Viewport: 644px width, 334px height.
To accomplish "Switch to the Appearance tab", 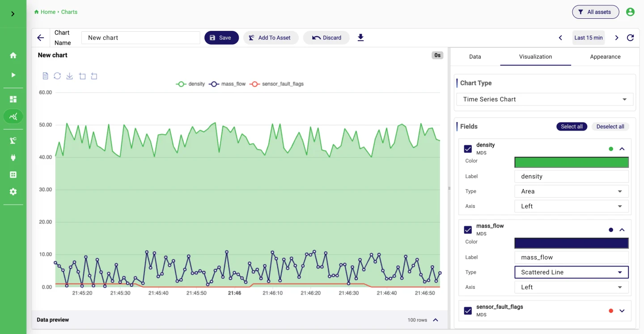I will tap(605, 57).
